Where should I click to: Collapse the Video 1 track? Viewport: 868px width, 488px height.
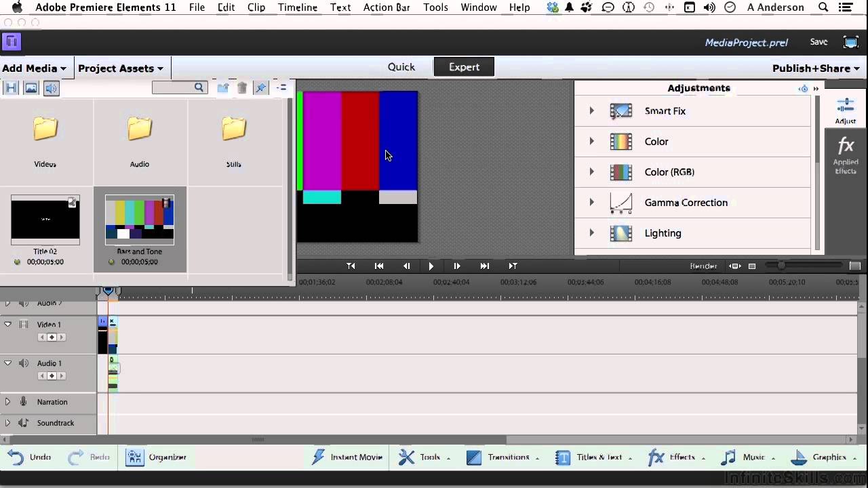tap(7, 325)
